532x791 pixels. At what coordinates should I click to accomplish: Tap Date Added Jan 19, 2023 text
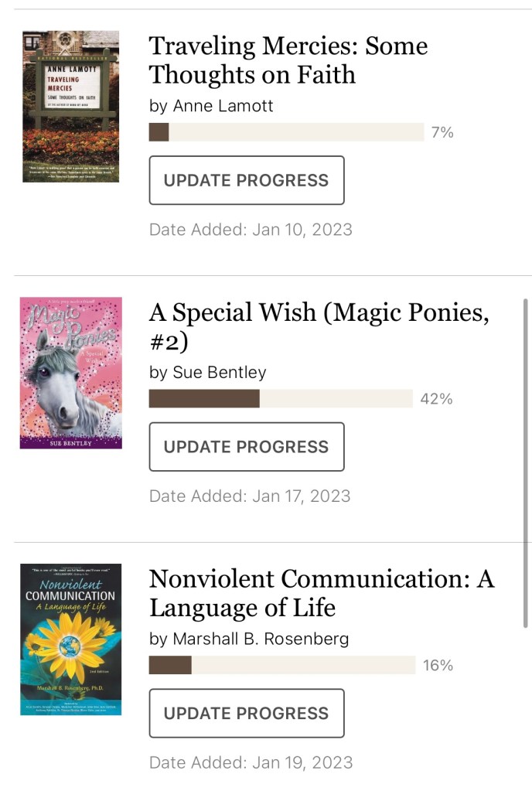pos(250,762)
